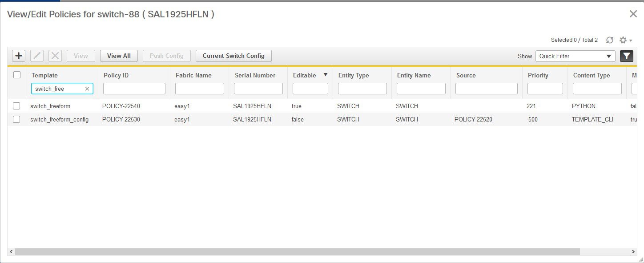Focus the Entity Type filter input
The image size is (644, 263).
pyautogui.click(x=362, y=89)
